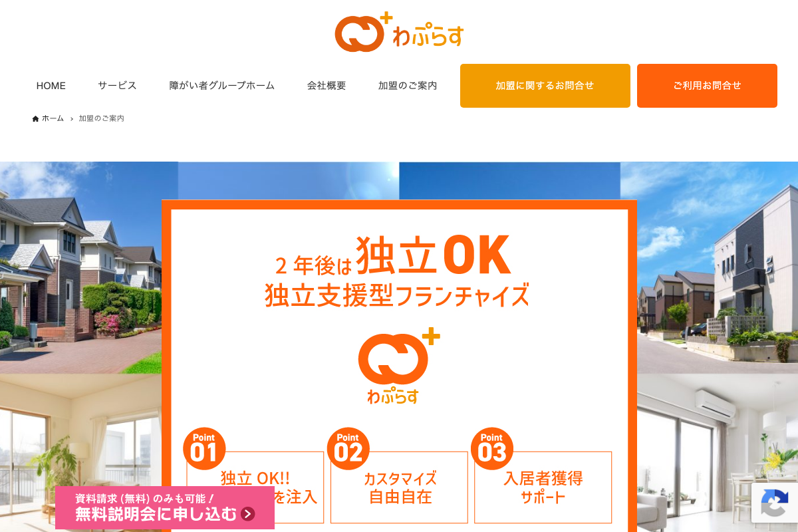
Task: Open the HOME menu item
Action: (51, 86)
